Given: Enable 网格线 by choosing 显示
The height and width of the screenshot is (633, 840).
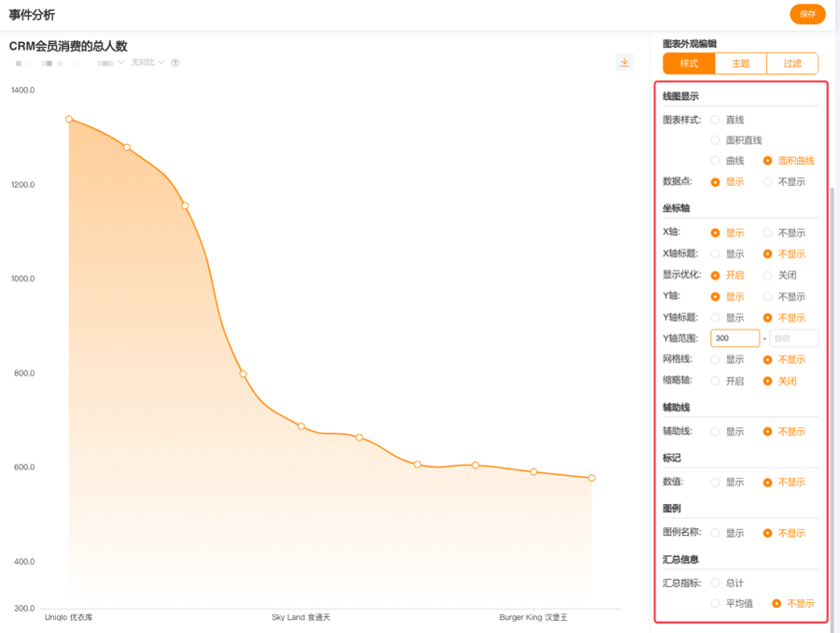Looking at the screenshot, I should point(716,360).
